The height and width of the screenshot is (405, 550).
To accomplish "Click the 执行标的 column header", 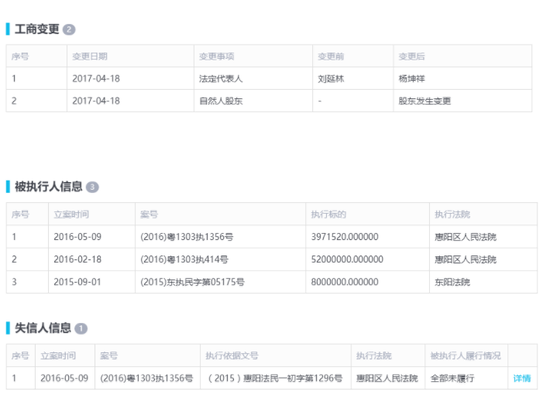I will (x=328, y=214).
